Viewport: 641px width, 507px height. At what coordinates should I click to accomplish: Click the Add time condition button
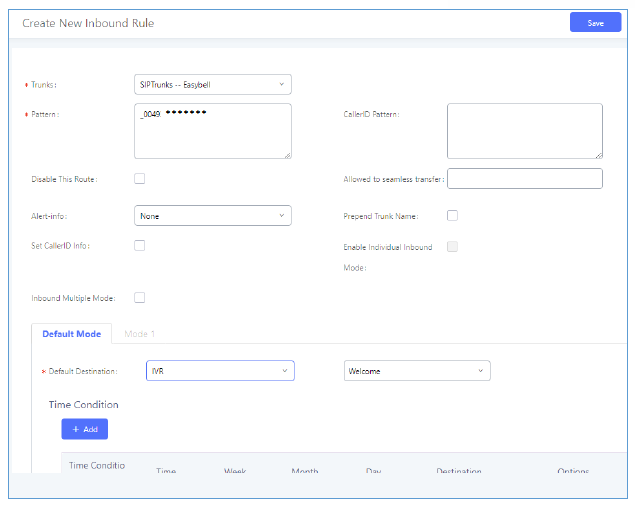(84, 429)
